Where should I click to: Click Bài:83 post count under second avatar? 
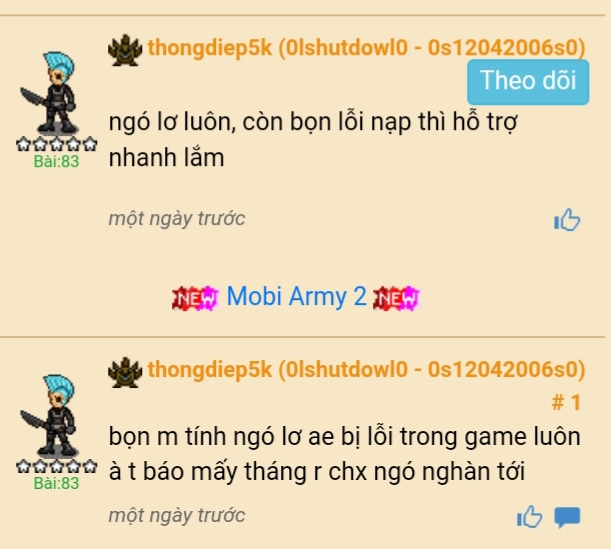57,483
